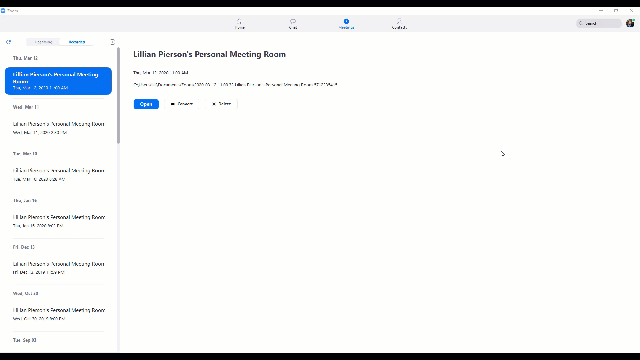Select the Thu Mar 12 recorded meeting
Viewport: 640px width, 360px height.
pyautogui.click(x=58, y=81)
